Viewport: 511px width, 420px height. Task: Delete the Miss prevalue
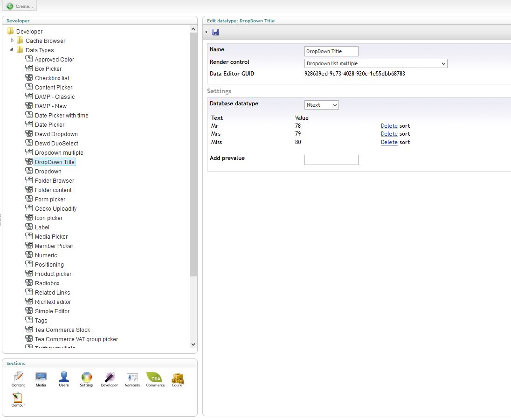click(x=389, y=142)
